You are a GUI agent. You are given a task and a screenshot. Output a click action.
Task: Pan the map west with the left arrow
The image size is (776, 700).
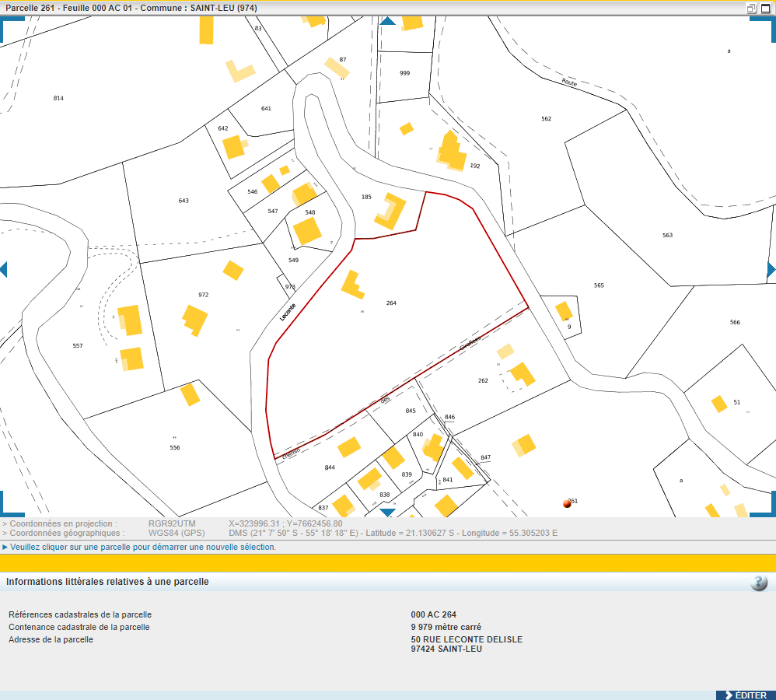tap(3, 269)
